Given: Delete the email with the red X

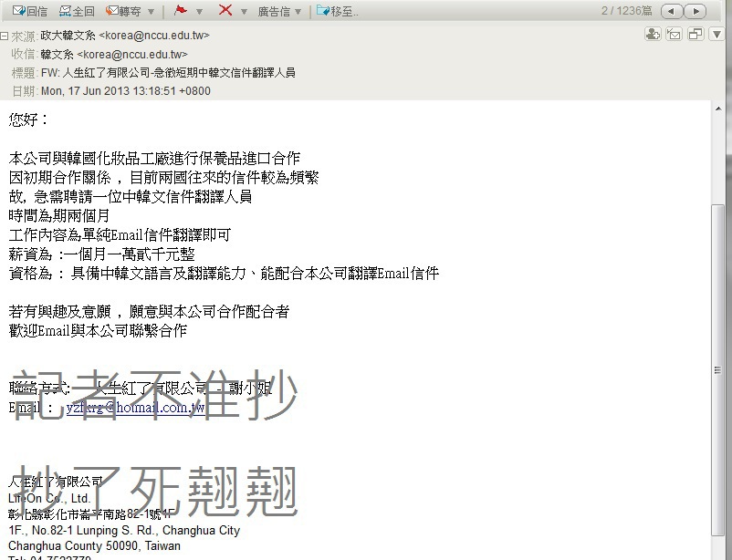Looking at the screenshot, I should [x=225, y=10].
